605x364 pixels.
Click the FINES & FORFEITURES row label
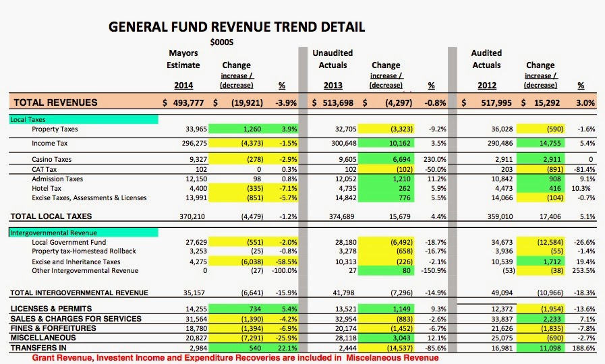tap(53, 328)
